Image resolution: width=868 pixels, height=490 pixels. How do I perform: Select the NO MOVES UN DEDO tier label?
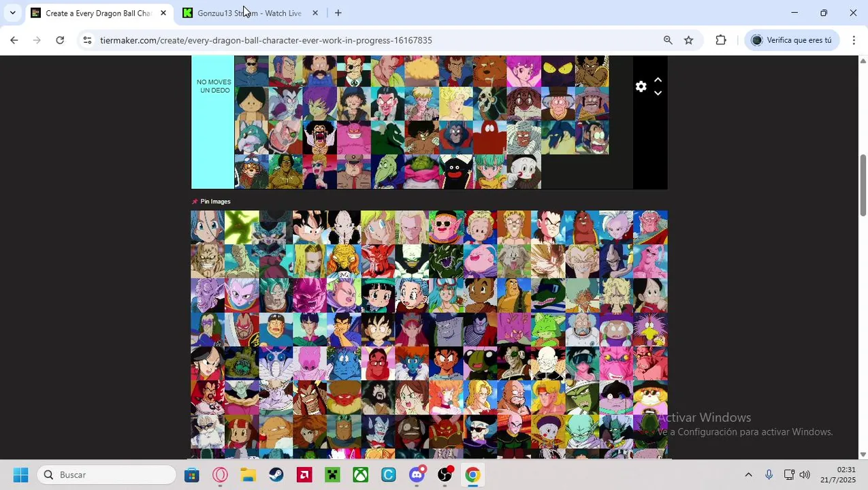click(213, 86)
